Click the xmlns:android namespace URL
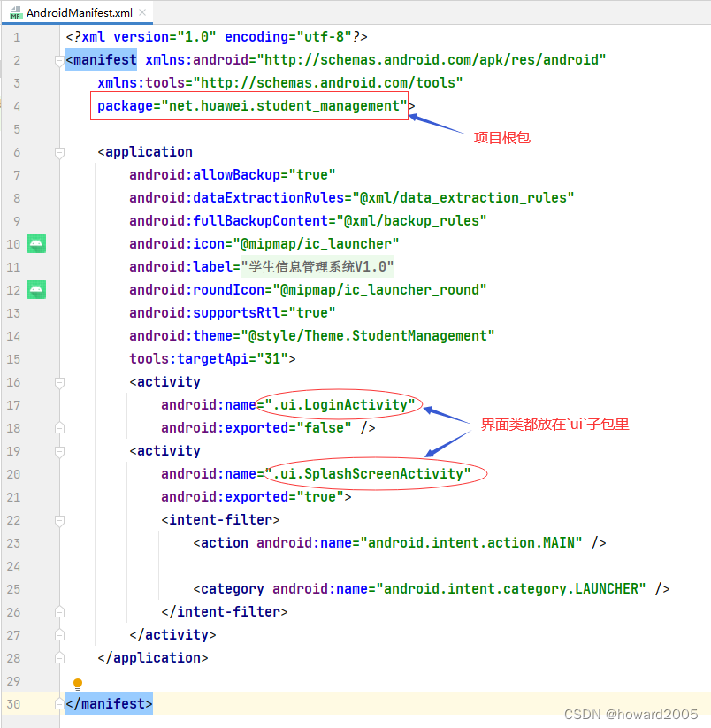Viewport: 711px width, 728px height. [432, 60]
